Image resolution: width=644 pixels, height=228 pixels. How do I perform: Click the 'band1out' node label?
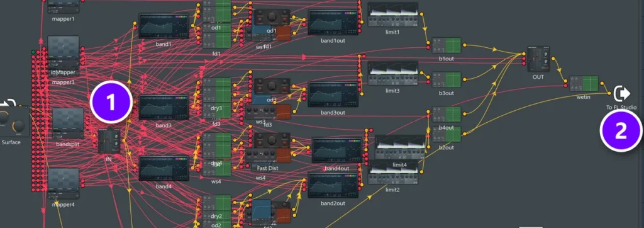333,40
